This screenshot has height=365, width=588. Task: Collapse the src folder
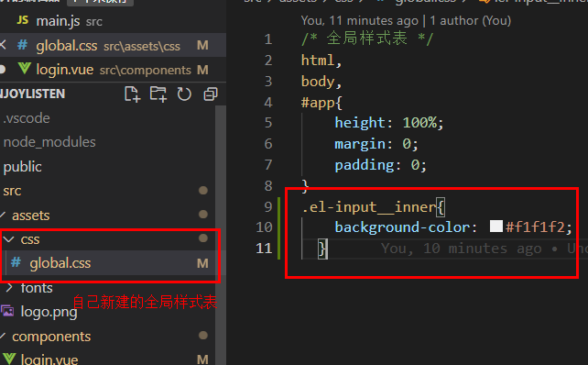click(x=12, y=191)
